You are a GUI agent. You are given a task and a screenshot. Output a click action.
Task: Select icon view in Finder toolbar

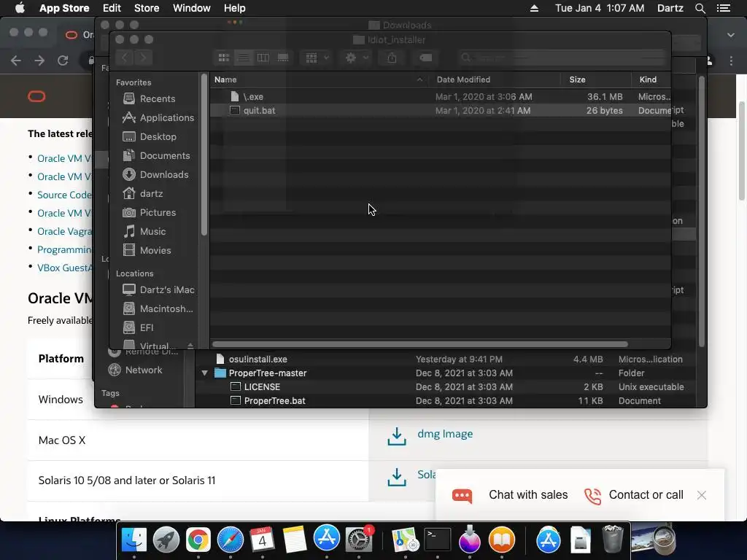[x=223, y=58]
